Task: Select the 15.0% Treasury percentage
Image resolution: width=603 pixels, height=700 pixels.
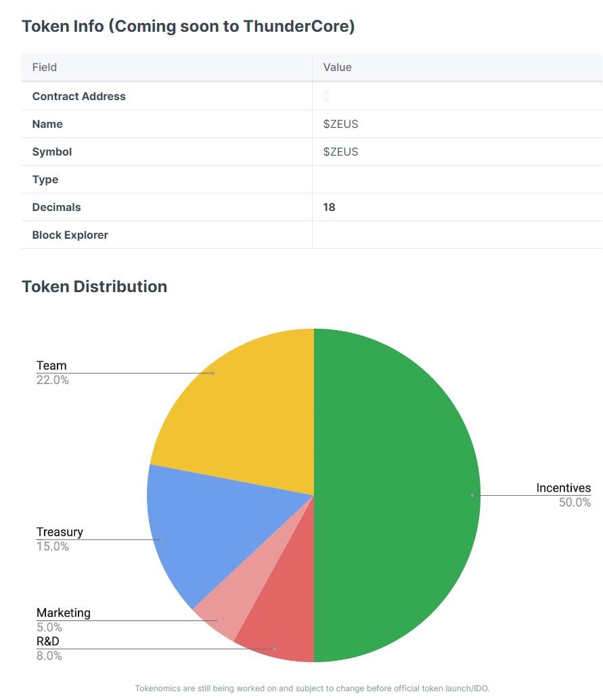Action: pyautogui.click(x=53, y=546)
